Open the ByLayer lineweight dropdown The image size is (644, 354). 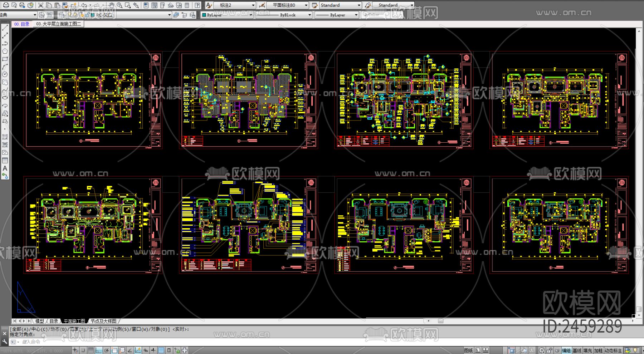point(336,15)
